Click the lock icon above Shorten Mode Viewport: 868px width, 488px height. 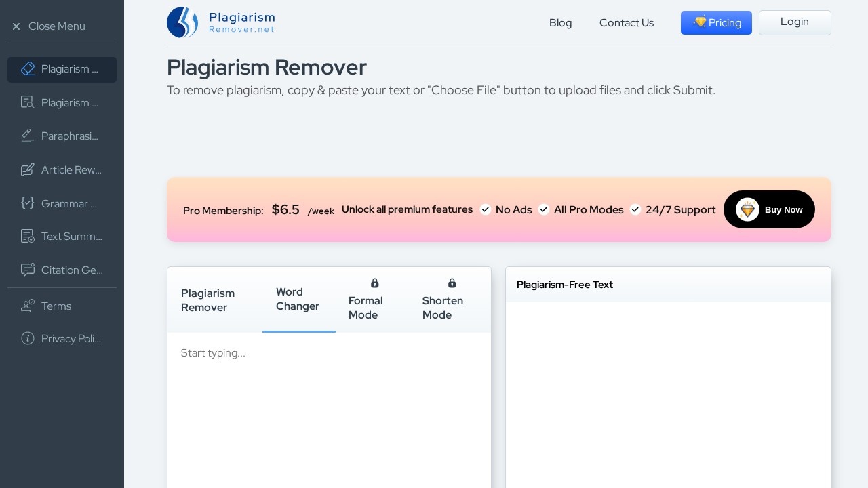coord(452,283)
